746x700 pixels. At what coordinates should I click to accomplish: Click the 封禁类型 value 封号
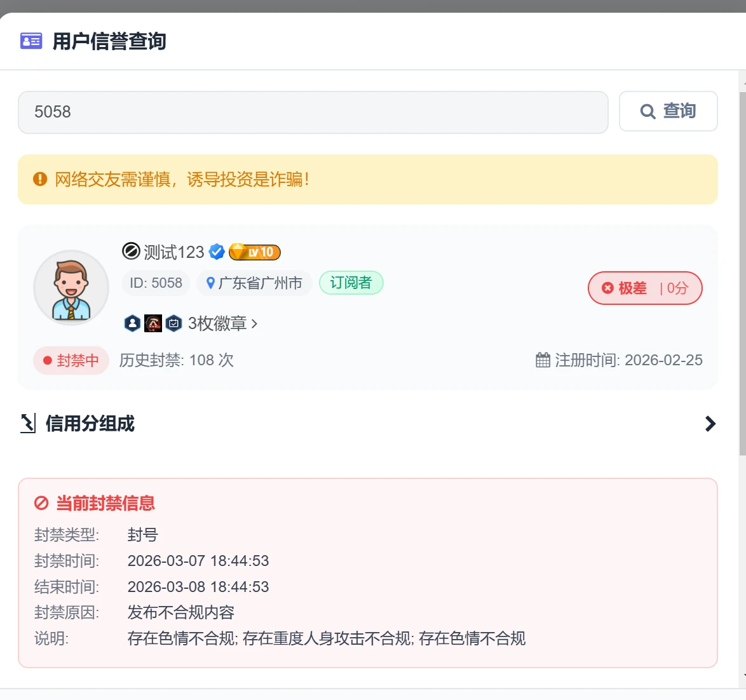click(143, 535)
